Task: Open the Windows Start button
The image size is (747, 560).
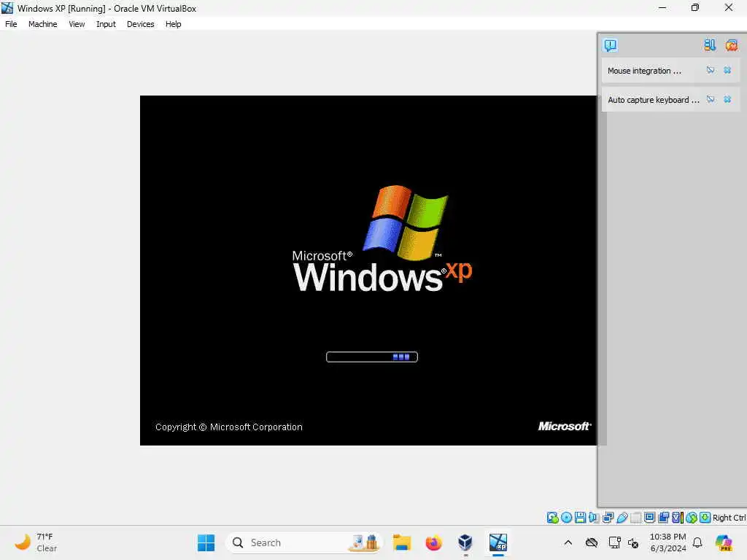Action: pyautogui.click(x=206, y=542)
